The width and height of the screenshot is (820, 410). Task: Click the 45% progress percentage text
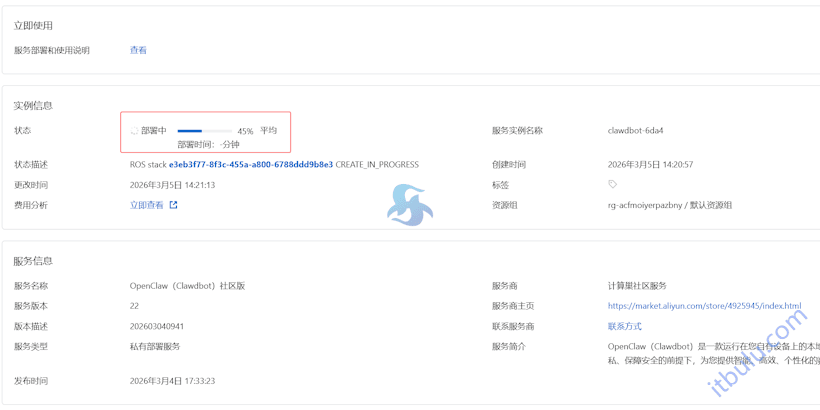(x=245, y=131)
